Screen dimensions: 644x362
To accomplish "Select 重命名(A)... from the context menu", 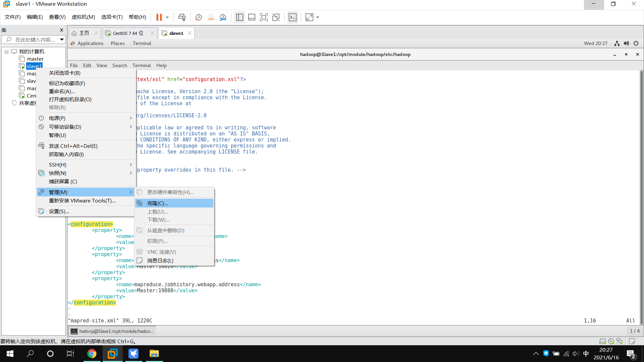I will (86, 92).
